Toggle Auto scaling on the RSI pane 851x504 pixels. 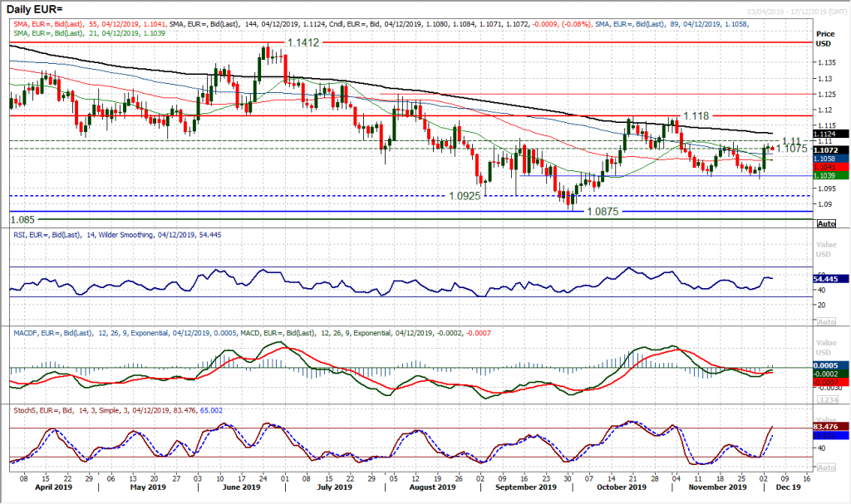[x=825, y=321]
